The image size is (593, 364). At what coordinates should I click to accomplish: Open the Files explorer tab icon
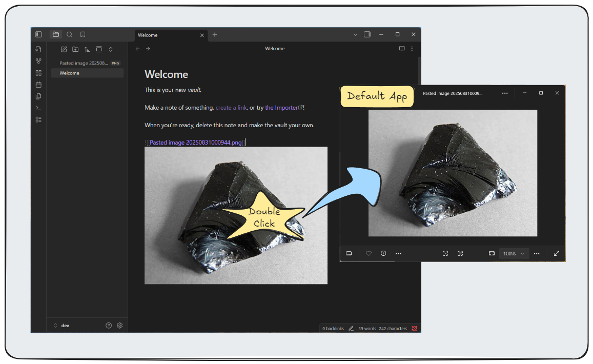coord(56,34)
